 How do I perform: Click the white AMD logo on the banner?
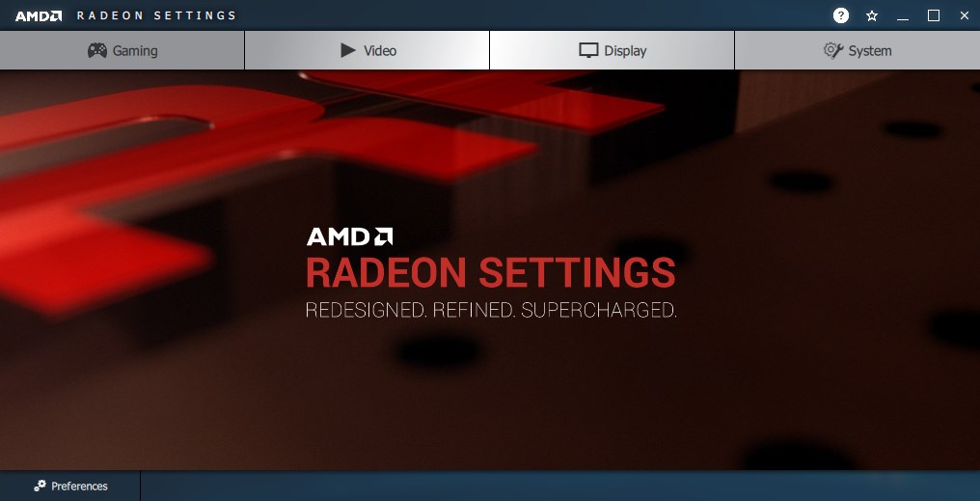tap(349, 237)
